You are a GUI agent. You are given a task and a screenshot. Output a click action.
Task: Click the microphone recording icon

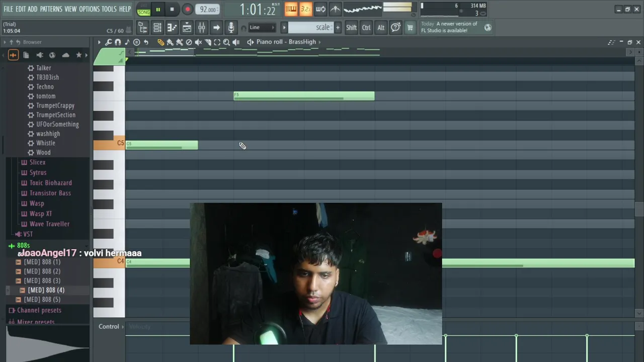pos(230,28)
